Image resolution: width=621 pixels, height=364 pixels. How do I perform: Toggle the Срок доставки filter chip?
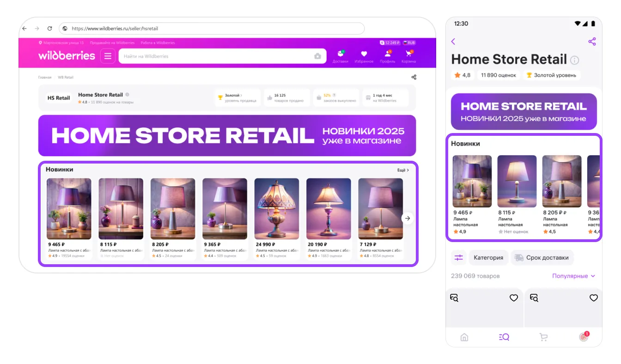click(x=542, y=258)
